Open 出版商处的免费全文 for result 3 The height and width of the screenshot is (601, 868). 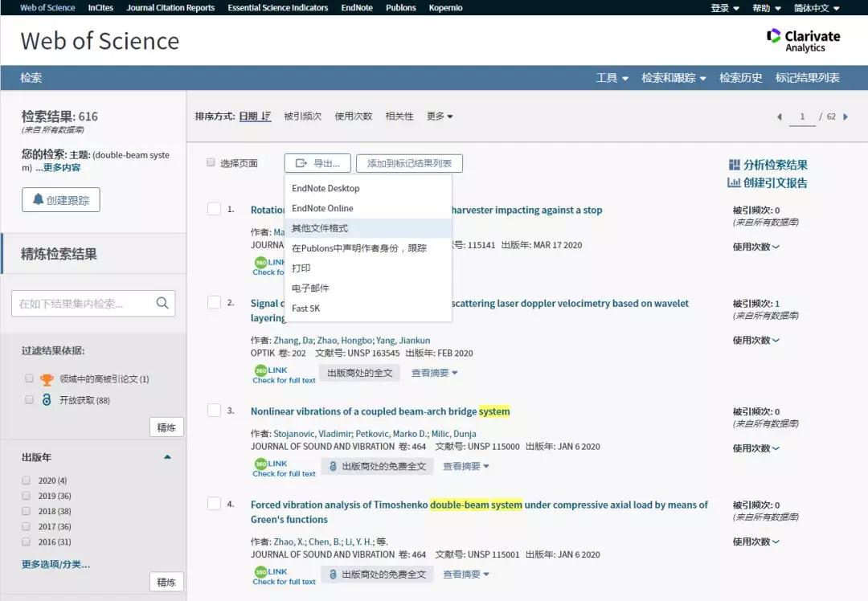377,467
